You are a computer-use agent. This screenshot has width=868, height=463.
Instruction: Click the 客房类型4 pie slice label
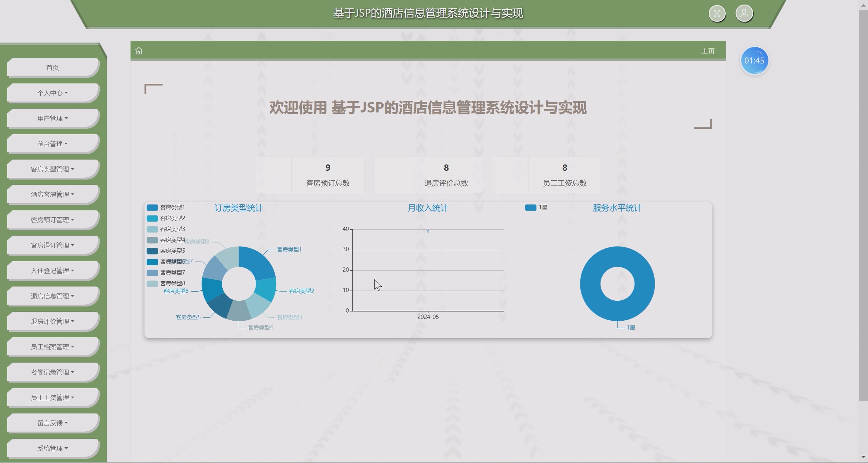coord(260,328)
